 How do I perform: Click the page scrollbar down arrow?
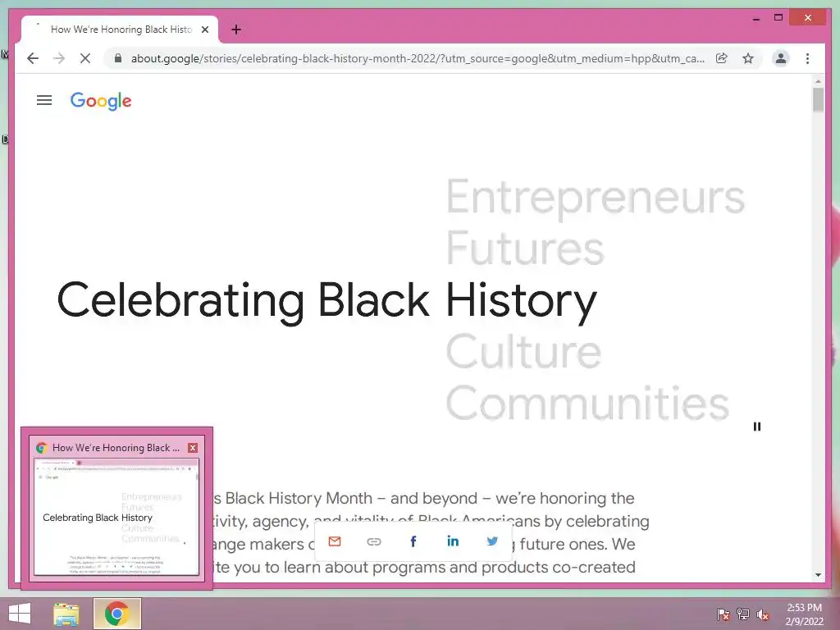point(818,575)
